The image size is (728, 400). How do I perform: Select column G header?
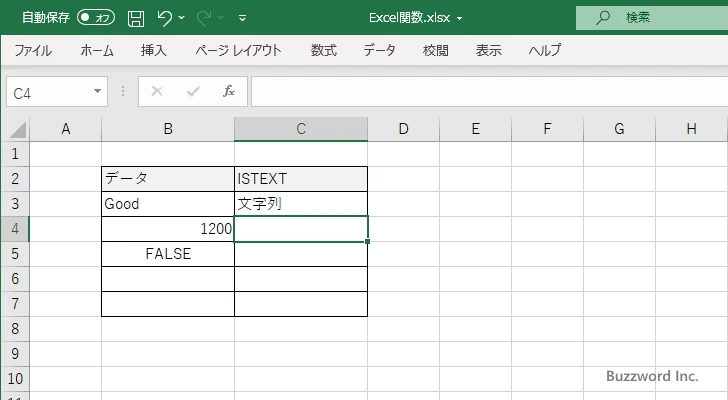[619, 129]
